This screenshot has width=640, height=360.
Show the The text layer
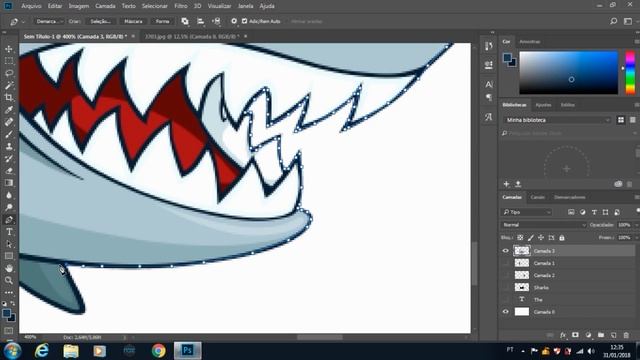coord(506,300)
